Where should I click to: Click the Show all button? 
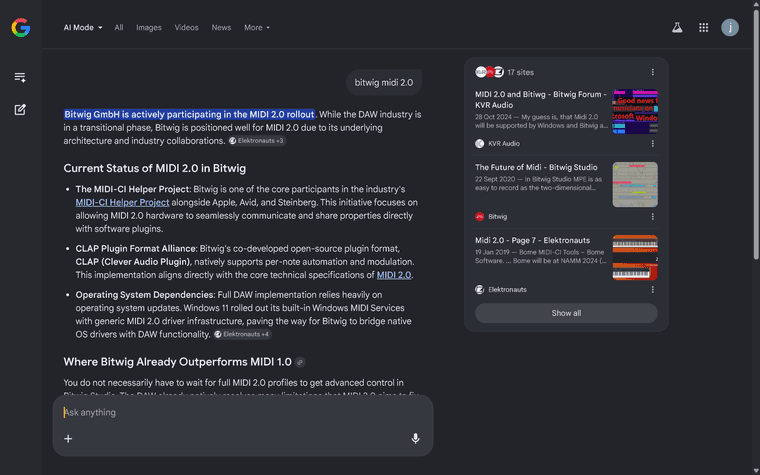[566, 313]
